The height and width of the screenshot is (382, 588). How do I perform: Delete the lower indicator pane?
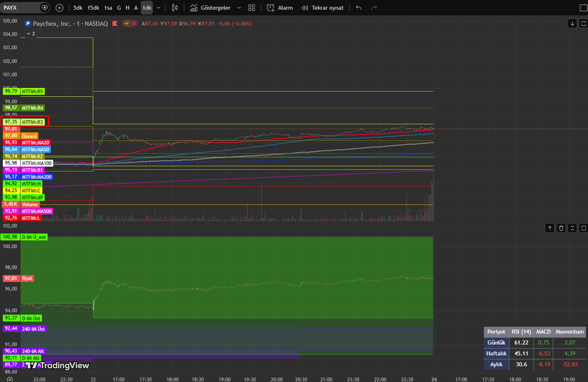tap(561, 228)
